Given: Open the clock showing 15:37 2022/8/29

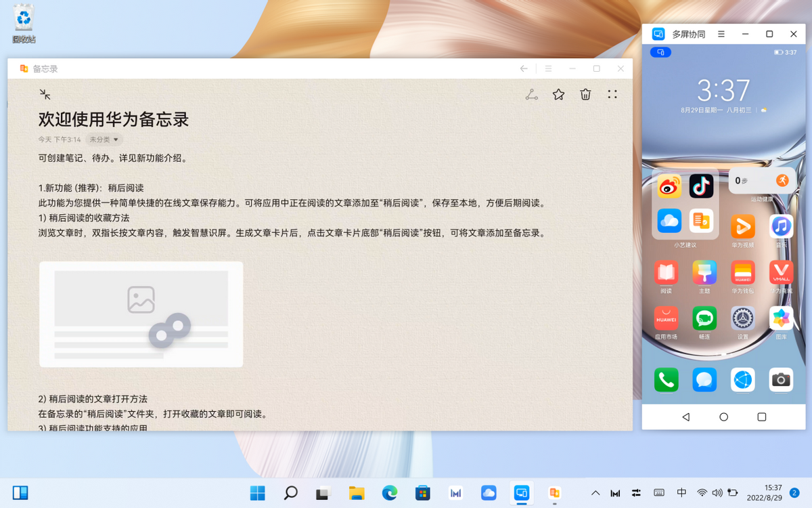Looking at the screenshot, I should click(x=764, y=492).
